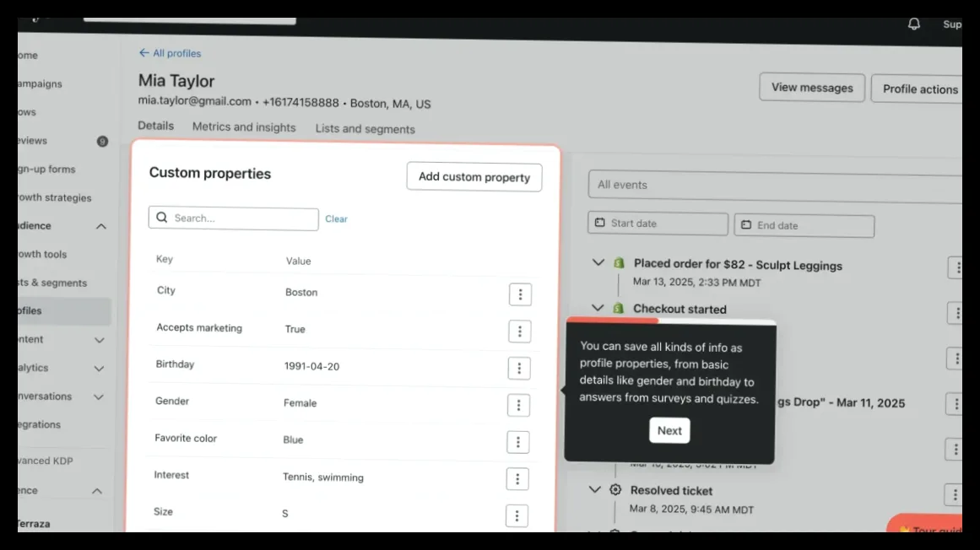Screen dimensions: 980x550
Task: Open options menu for Favorite color property
Action: (517, 442)
